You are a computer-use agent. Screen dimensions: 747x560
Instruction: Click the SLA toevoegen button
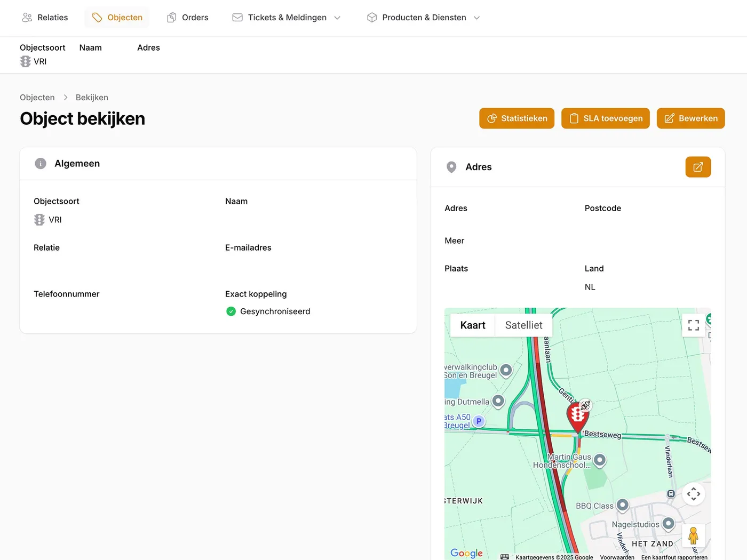pyautogui.click(x=606, y=118)
